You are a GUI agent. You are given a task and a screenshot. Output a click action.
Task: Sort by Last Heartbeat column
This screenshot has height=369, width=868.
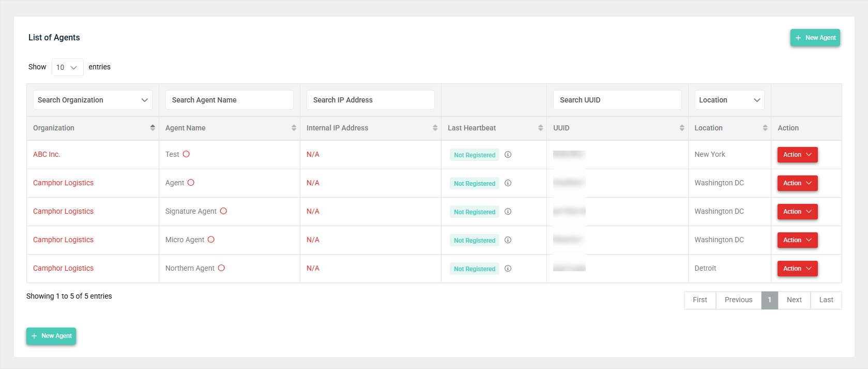click(x=540, y=128)
